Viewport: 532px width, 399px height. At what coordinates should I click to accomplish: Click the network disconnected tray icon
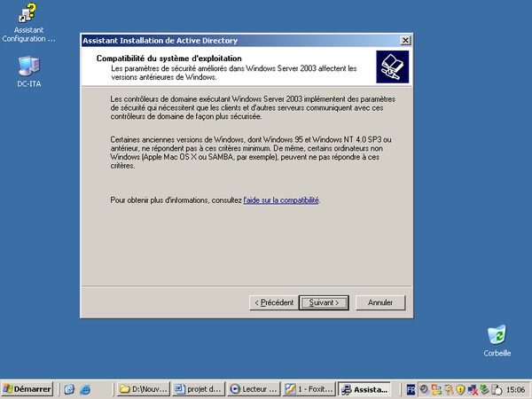point(473,389)
